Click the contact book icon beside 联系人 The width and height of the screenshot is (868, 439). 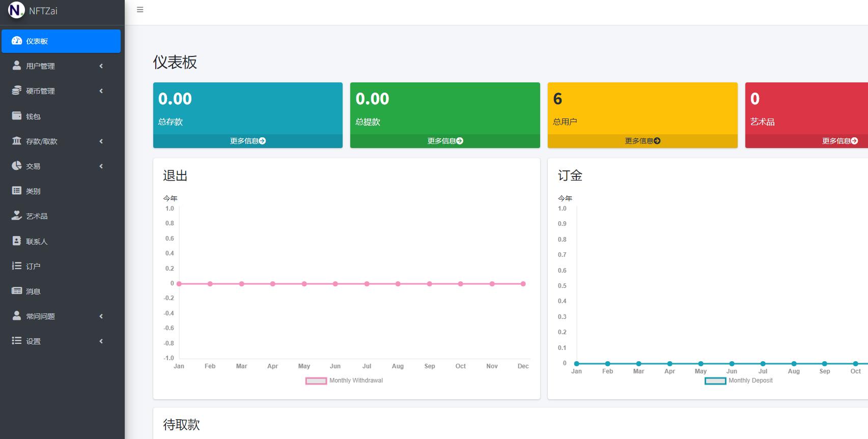click(17, 241)
